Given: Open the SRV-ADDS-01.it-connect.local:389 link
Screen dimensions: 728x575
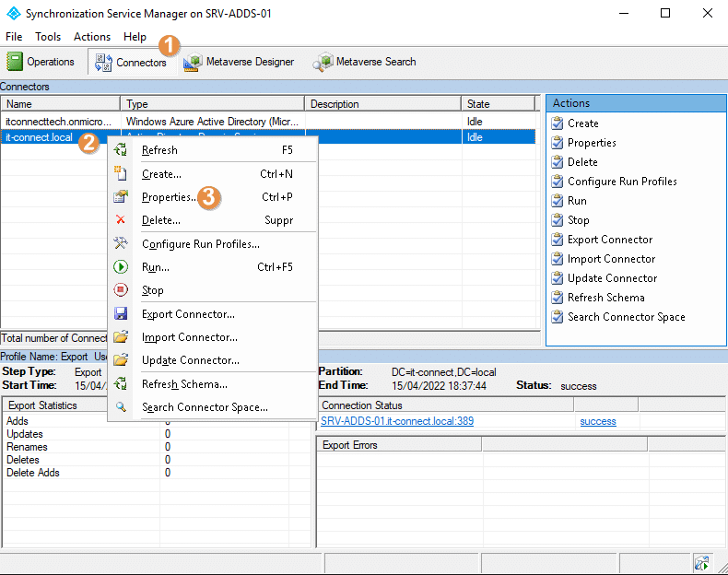Looking at the screenshot, I should (x=397, y=421).
